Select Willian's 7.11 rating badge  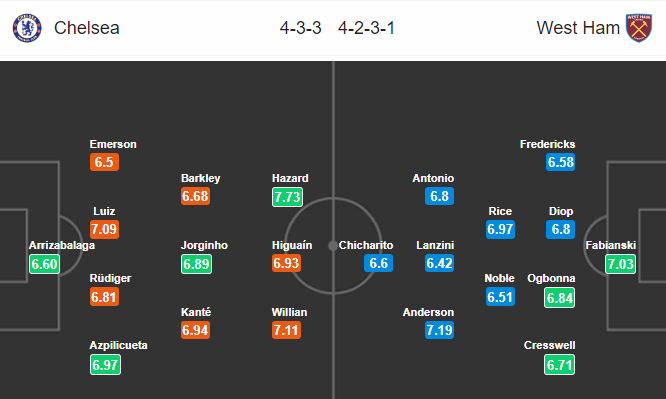pos(286,330)
